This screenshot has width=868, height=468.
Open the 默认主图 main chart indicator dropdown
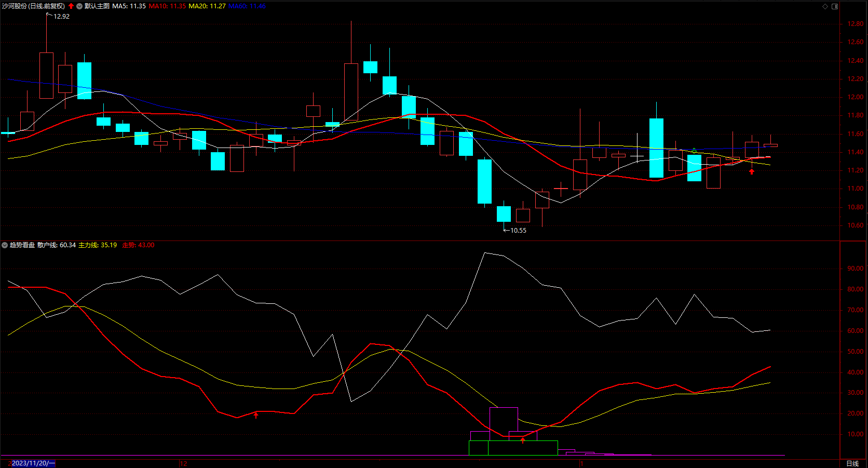[x=79, y=6]
